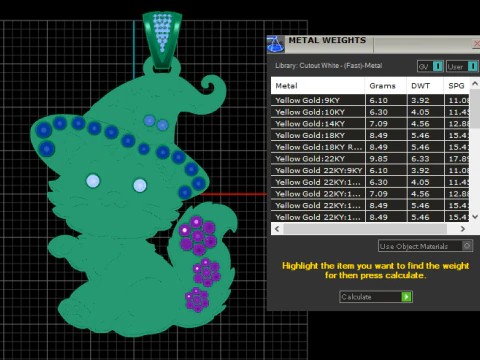Click the table's down scroll arrow

pyautogui.click(x=475, y=217)
